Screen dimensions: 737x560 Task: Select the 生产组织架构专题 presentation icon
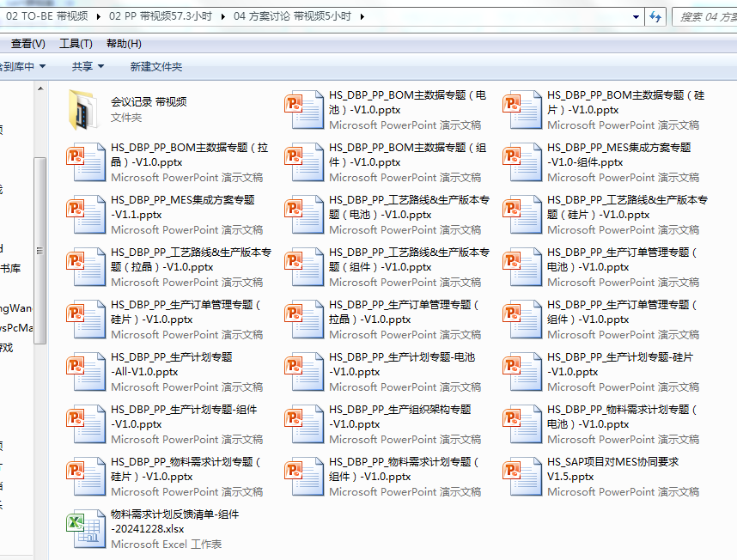click(302, 423)
